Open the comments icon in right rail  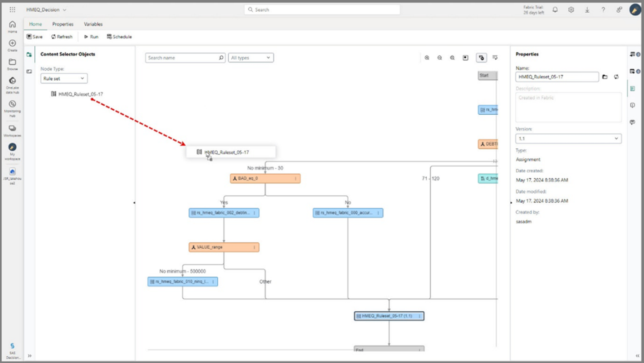[x=632, y=122]
